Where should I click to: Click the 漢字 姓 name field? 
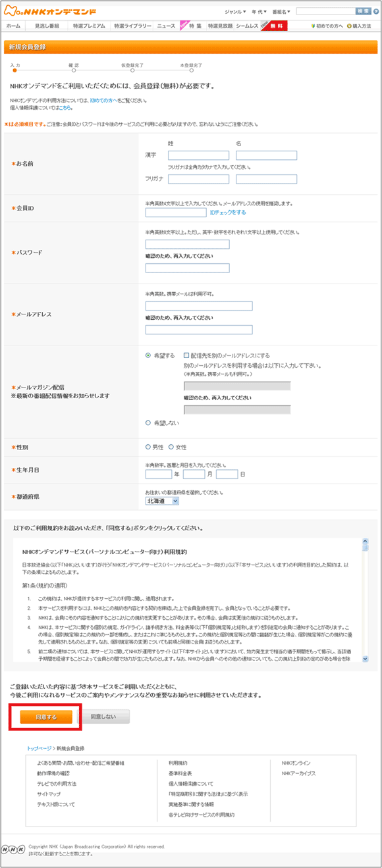click(198, 155)
